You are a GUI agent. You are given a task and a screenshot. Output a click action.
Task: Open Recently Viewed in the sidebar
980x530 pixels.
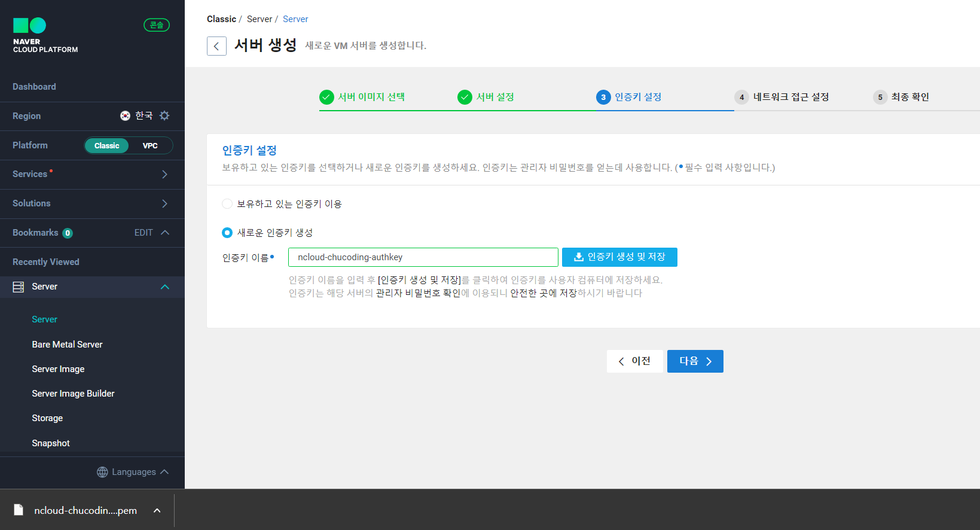pyautogui.click(x=46, y=262)
